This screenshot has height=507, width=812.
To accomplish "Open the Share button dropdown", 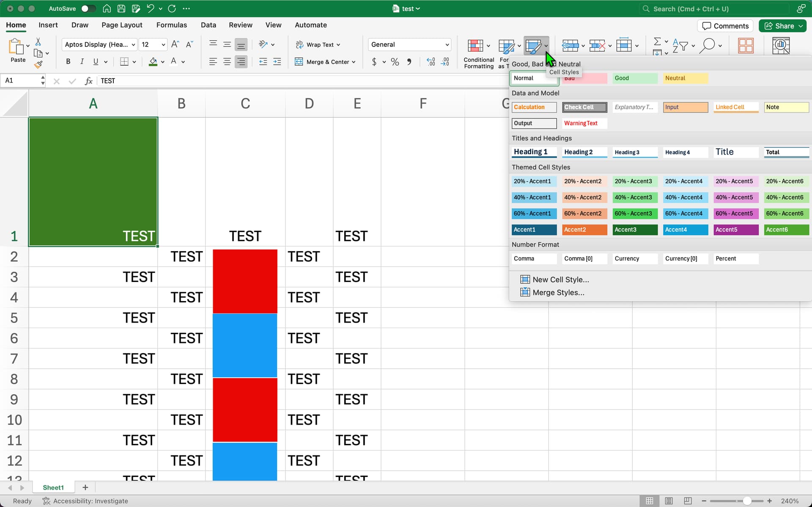I will (x=801, y=26).
